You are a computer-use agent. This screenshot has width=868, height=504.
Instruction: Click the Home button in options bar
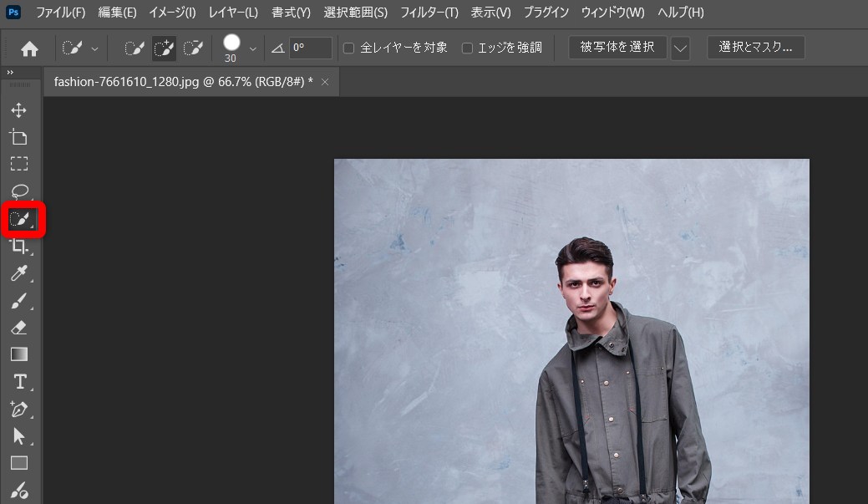click(29, 49)
